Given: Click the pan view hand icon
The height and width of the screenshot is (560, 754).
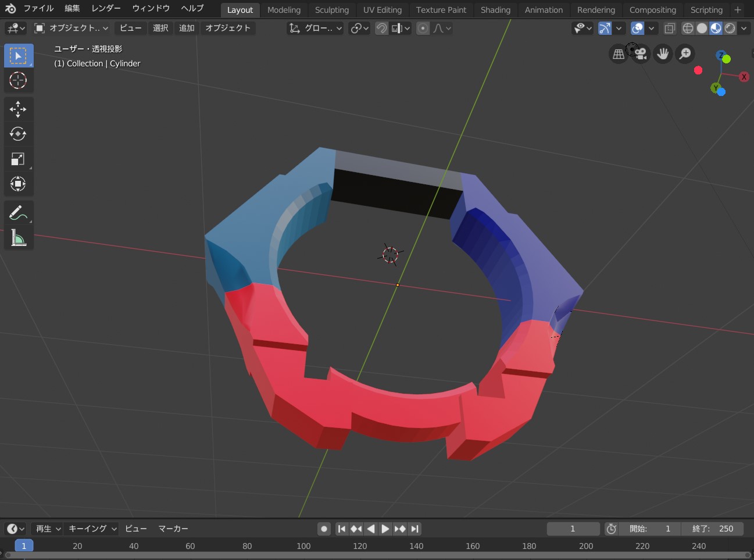Looking at the screenshot, I should [663, 54].
